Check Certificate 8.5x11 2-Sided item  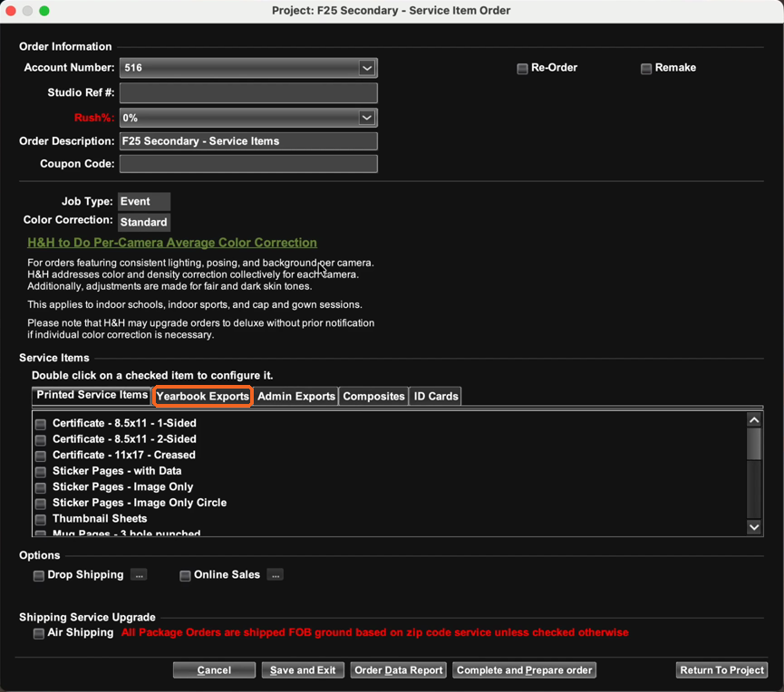tap(41, 439)
